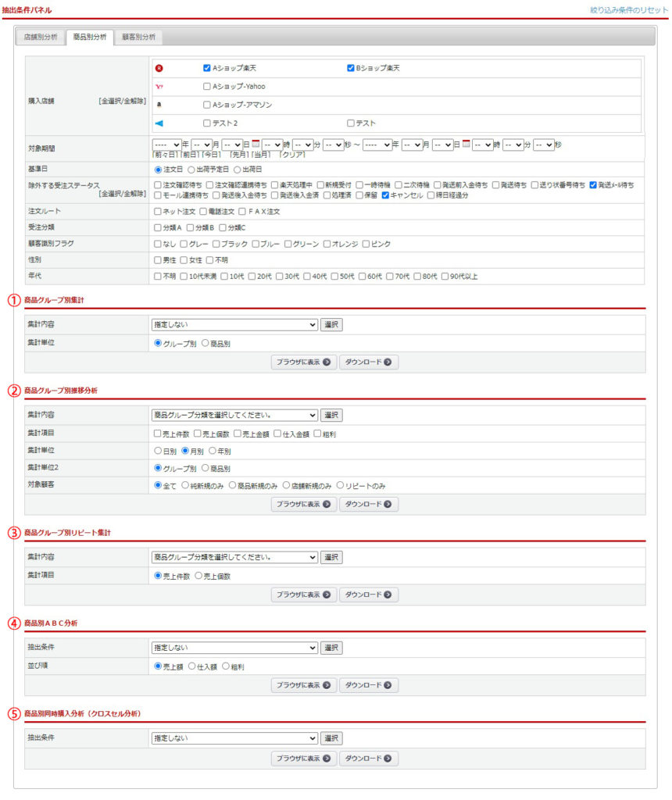
Task: Click ダウンロード in 商品別ABC分析 section
Action: (368, 685)
